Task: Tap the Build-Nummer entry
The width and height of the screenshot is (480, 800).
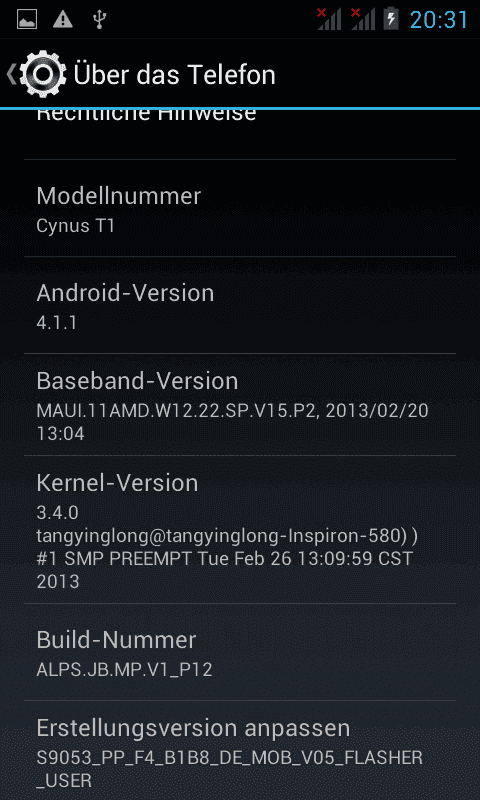Action: 240,652
